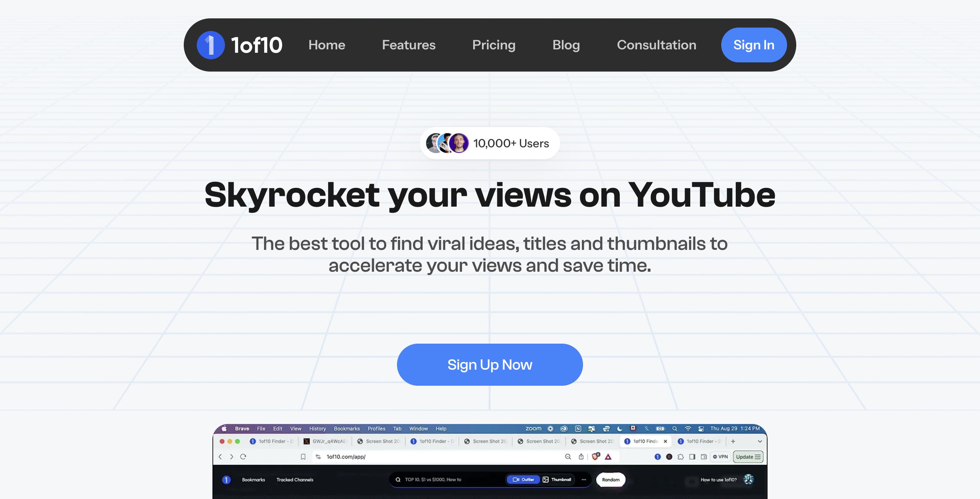Click the profile avatar in app header
Image resolution: width=980 pixels, height=499 pixels.
tap(748, 479)
